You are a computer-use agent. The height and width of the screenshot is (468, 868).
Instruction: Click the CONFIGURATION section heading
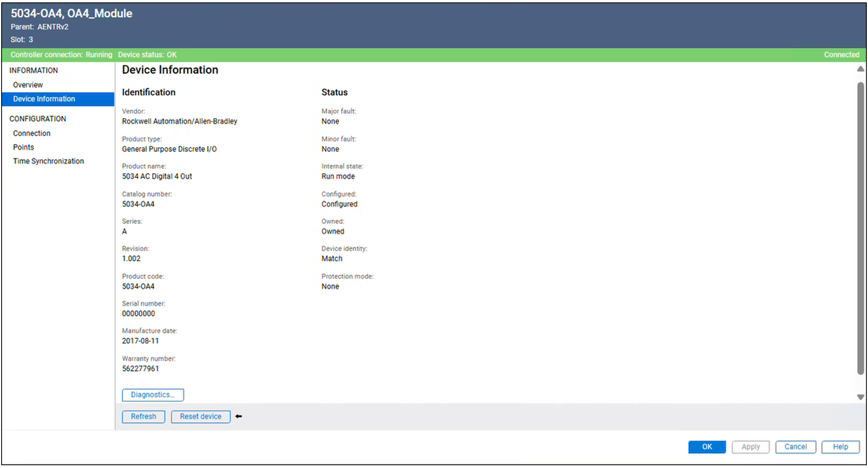click(x=38, y=119)
